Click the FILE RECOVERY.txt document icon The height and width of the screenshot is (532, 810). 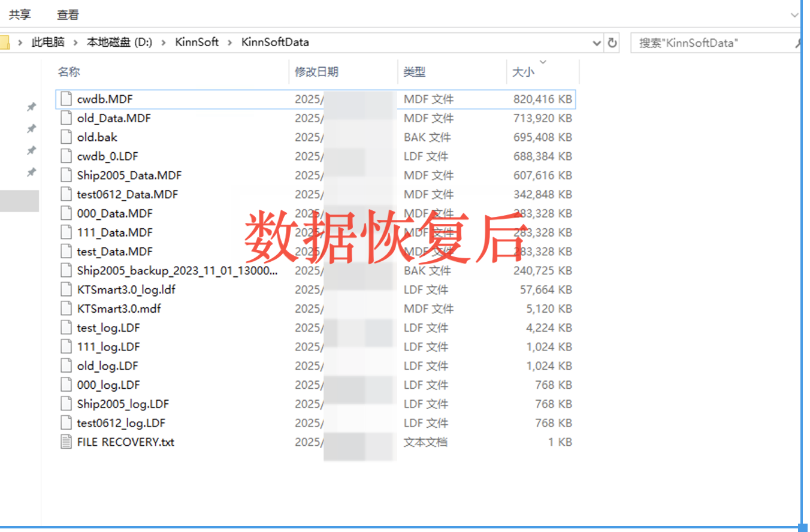(x=67, y=442)
